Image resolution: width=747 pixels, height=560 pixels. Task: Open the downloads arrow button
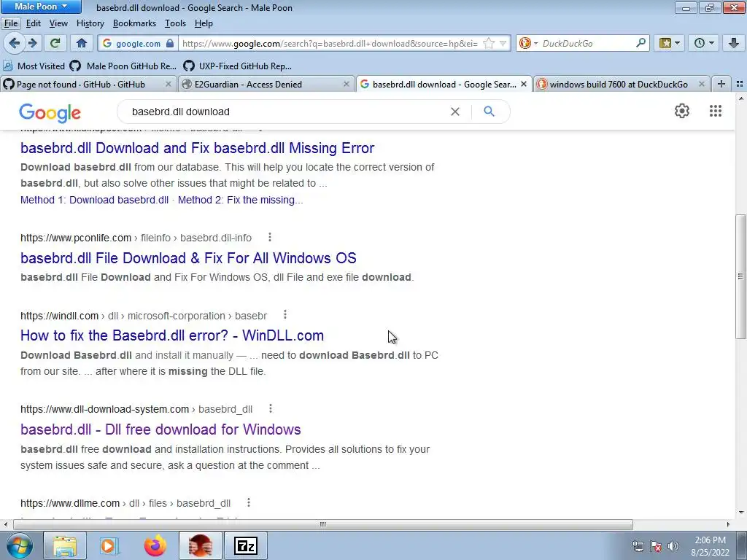[x=734, y=43]
